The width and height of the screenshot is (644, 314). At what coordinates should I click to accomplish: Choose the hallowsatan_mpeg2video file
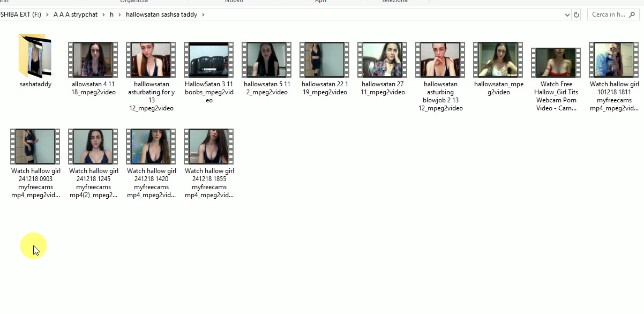(x=498, y=59)
